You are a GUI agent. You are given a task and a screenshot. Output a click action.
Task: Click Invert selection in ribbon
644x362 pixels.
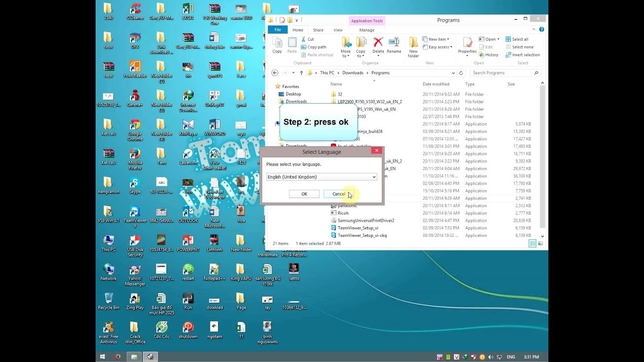(522, 55)
